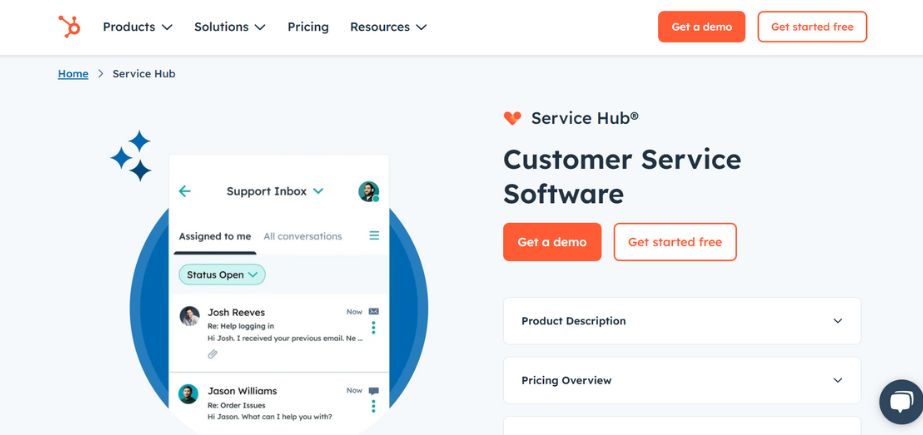Open the Resources dropdown menu
Image resolution: width=923 pixels, height=435 pixels.
click(388, 27)
